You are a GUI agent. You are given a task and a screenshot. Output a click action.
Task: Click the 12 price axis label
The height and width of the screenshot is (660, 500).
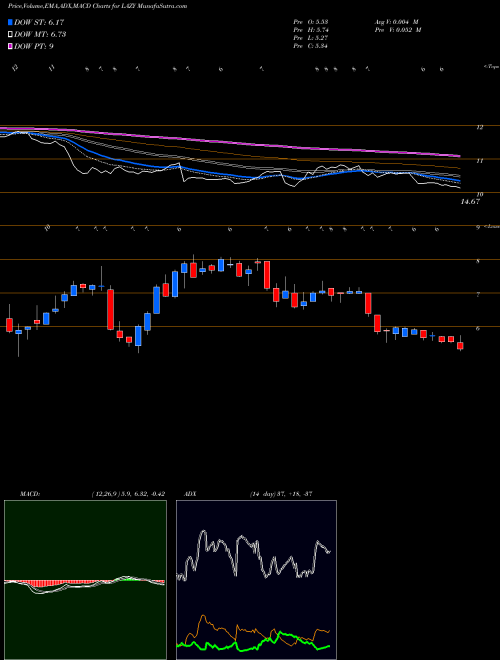[x=479, y=127]
